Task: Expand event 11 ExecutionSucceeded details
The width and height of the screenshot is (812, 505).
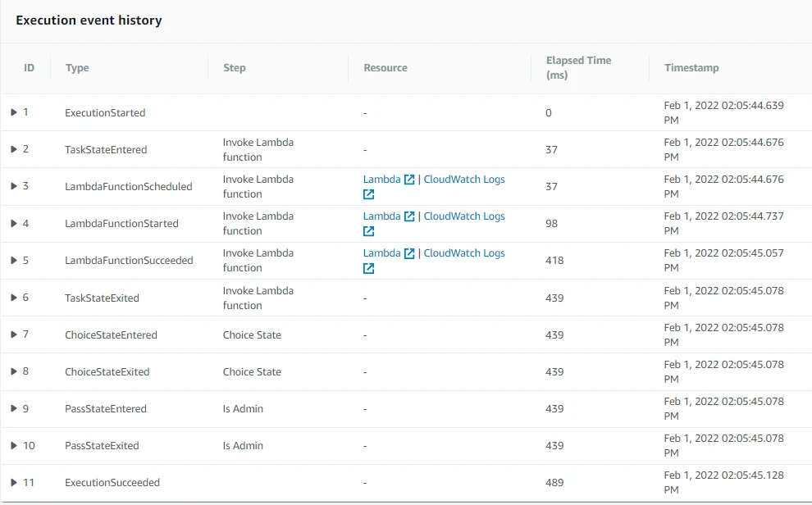Action: 14,482
